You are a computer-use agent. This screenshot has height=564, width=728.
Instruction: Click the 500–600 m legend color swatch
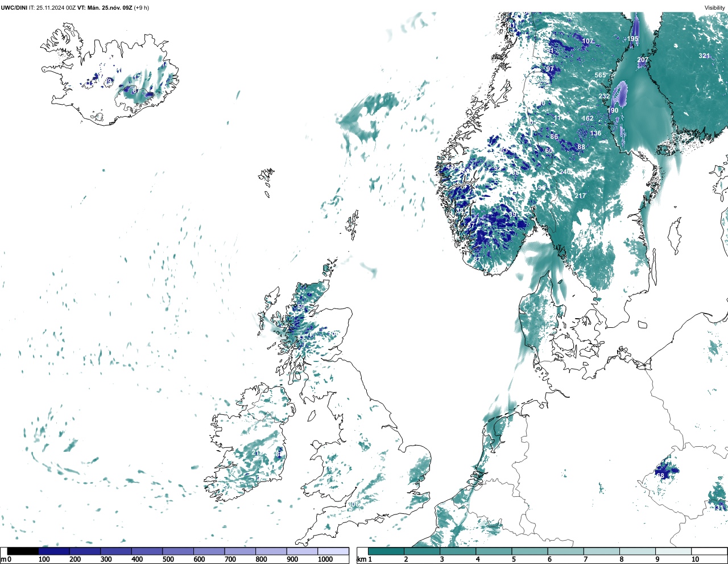click(x=178, y=551)
